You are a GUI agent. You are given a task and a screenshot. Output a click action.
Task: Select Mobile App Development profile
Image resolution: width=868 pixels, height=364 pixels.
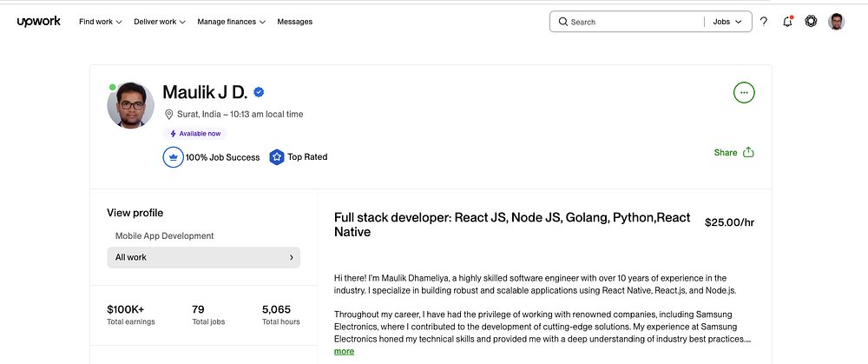(x=164, y=235)
